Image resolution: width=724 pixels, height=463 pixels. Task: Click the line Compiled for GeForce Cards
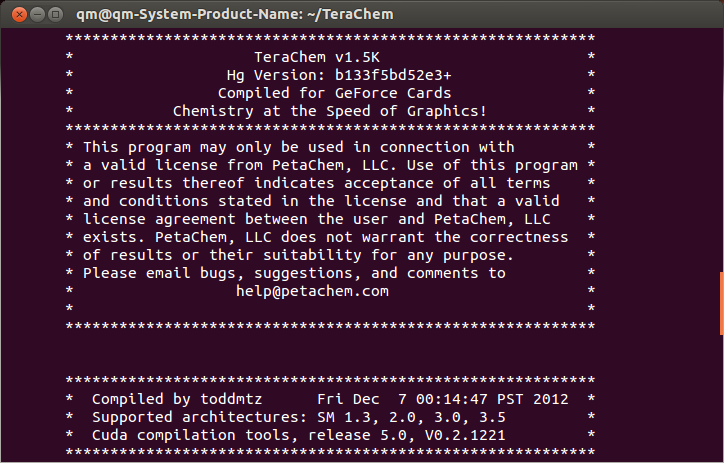coord(334,93)
